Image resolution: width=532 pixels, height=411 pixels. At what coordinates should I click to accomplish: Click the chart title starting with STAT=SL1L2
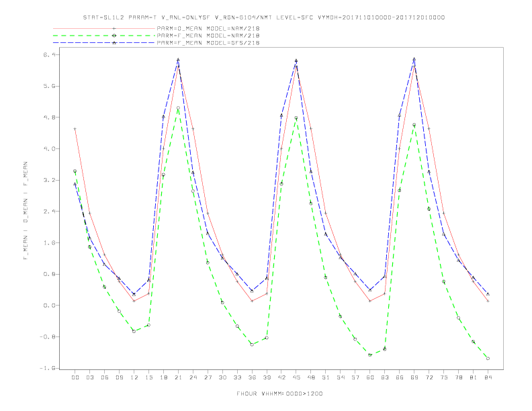point(263,17)
